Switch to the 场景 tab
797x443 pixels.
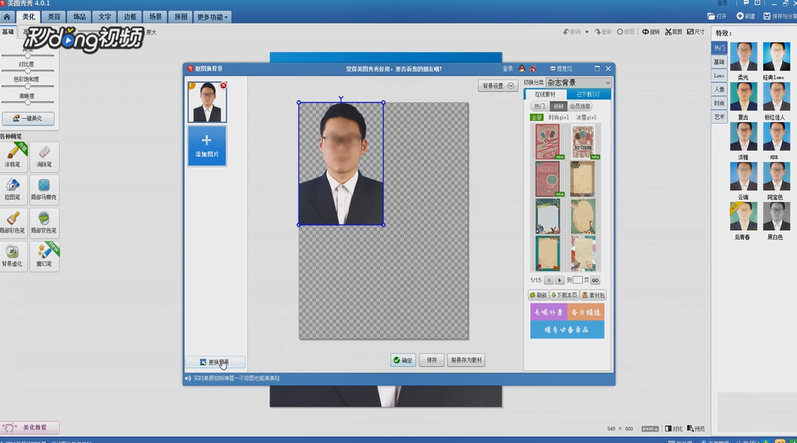click(156, 17)
